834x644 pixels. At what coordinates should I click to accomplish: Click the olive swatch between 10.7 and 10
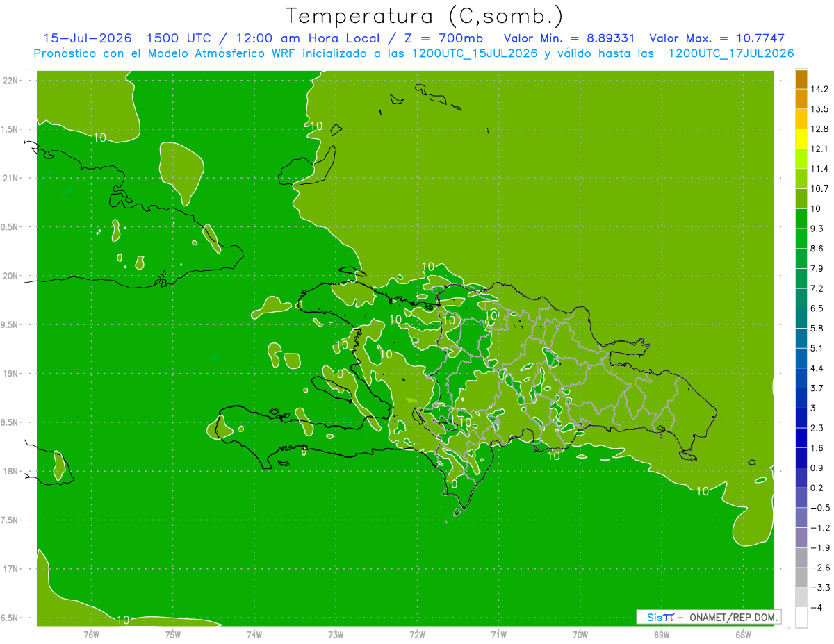click(x=801, y=199)
